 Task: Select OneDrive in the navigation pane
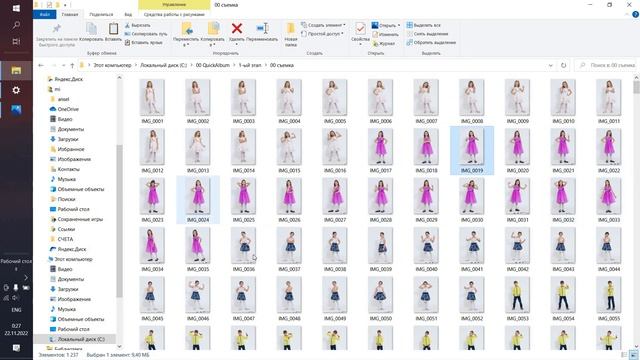coord(64,109)
